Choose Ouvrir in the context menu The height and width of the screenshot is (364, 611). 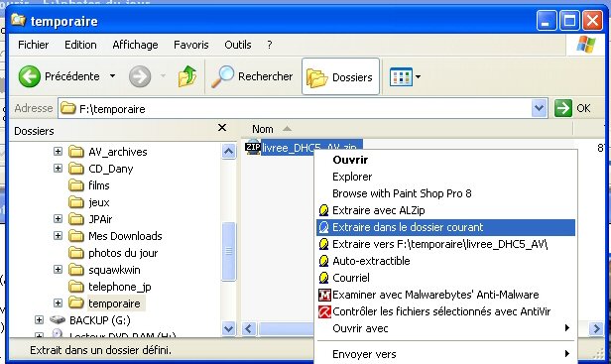(x=445, y=160)
